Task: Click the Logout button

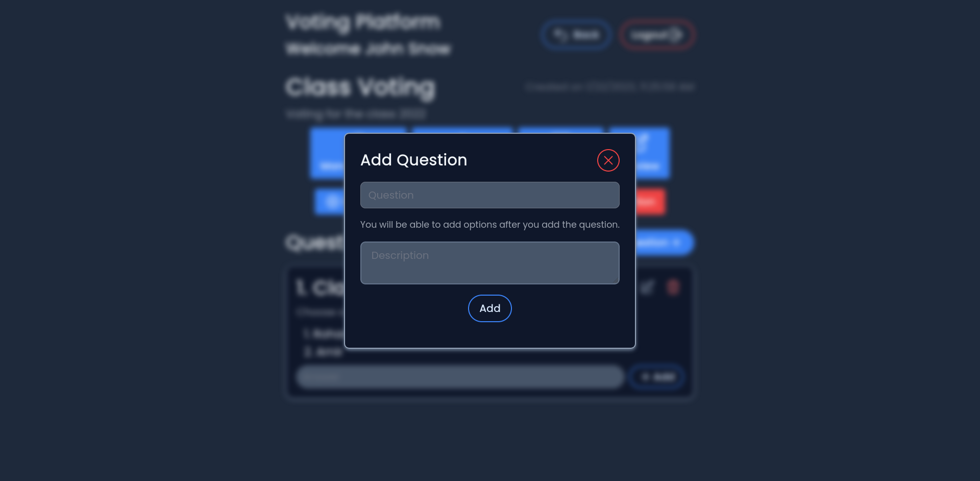Action: [656, 35]
